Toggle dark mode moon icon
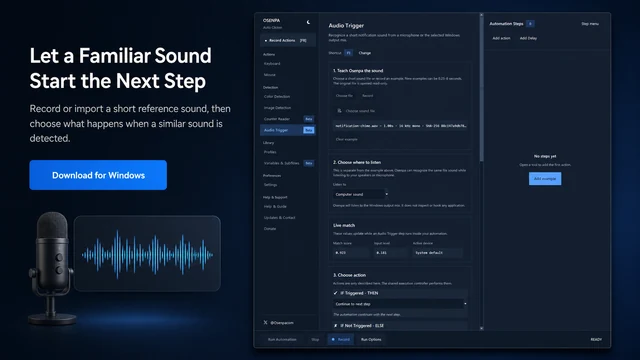 click(x=308, y=22)
